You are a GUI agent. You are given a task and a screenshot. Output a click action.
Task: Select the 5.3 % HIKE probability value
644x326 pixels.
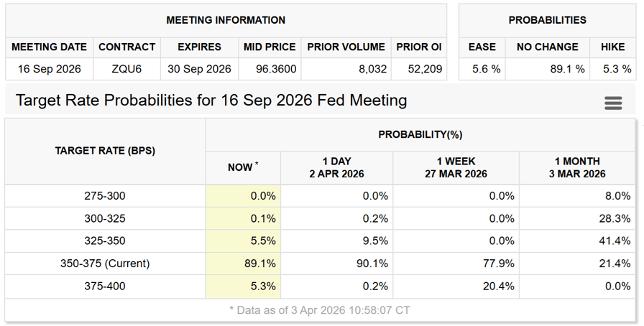[615, 70]
